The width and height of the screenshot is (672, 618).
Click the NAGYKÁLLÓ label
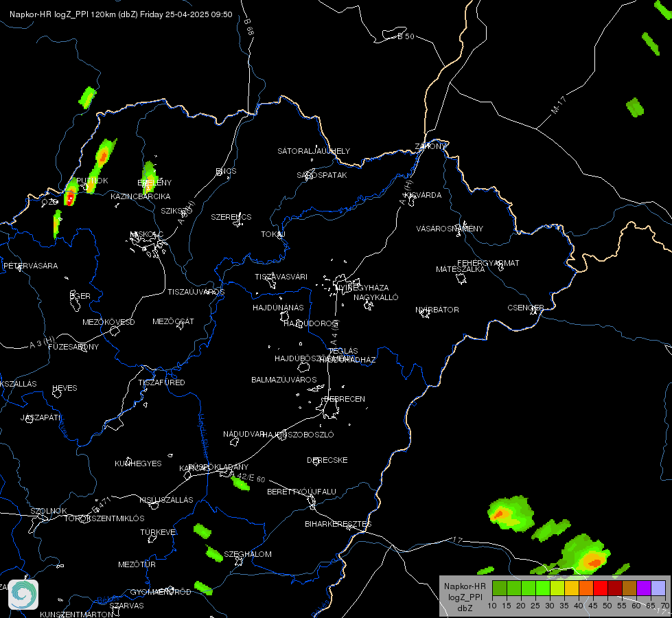click(x=376, y=297)
